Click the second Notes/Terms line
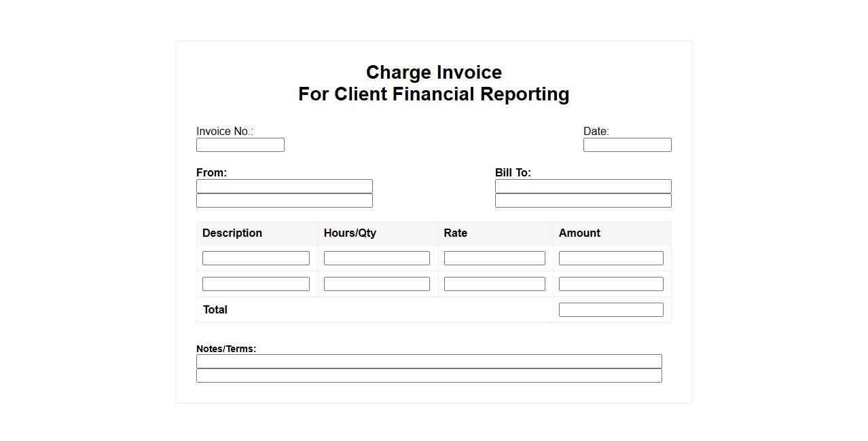 click(429, 376)
